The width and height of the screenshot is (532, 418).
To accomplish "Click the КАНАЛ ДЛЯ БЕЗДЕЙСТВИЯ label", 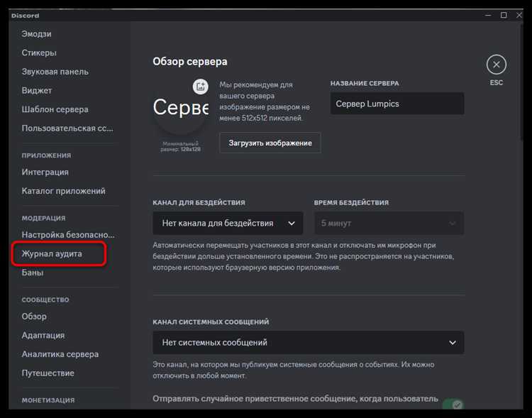I will [199, 203].
